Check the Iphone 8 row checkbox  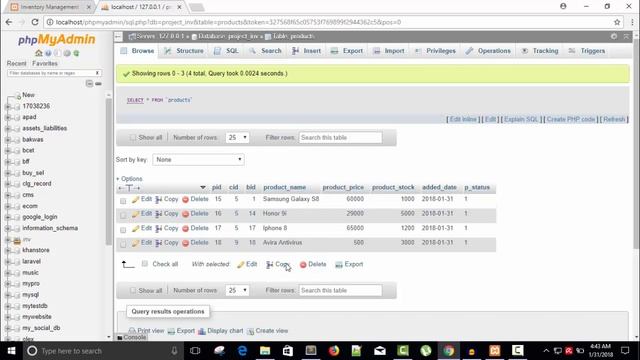click(x=123, y=230)
